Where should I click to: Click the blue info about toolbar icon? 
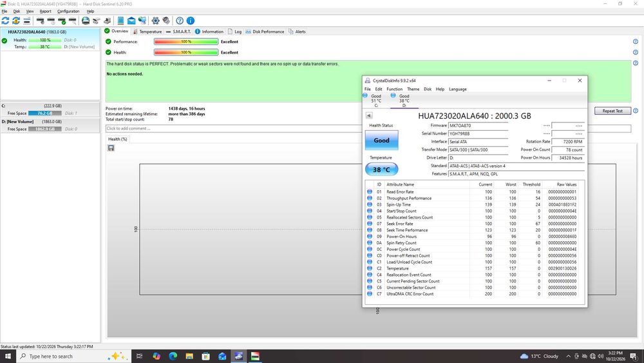click(191, 21)
